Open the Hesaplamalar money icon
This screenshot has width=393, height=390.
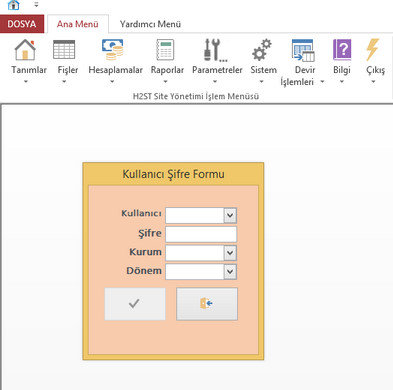pyautogui.click(x=113, y=50)
